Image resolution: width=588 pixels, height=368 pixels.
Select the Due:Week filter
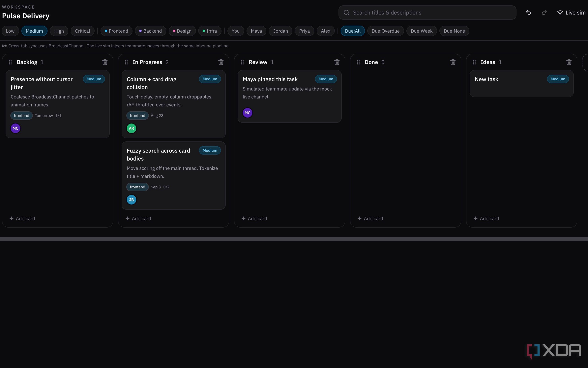(422, 31)
